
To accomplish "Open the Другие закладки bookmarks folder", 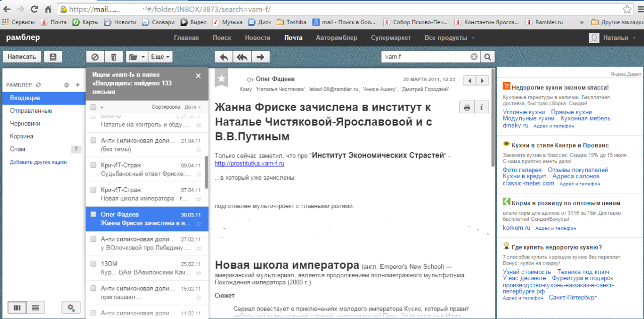I will 617,22.
